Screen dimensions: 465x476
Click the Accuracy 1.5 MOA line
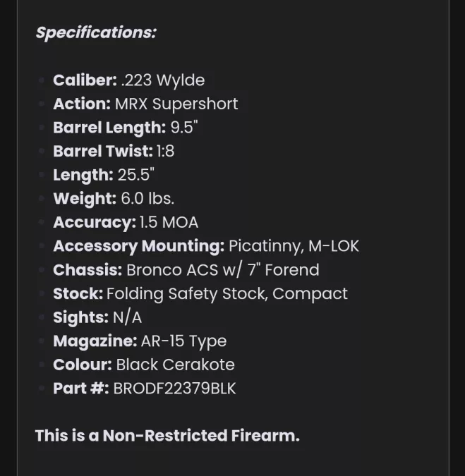point(126,223)
